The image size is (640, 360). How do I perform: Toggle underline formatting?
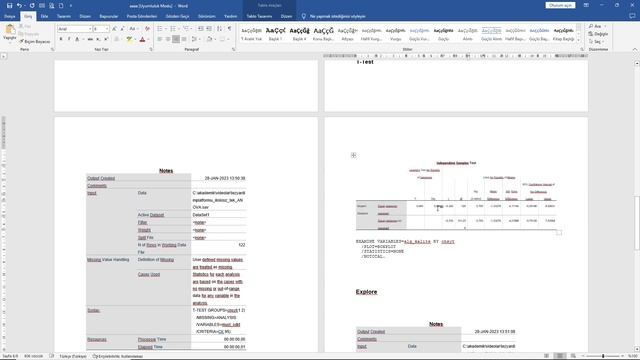click(x=77, y=39)
